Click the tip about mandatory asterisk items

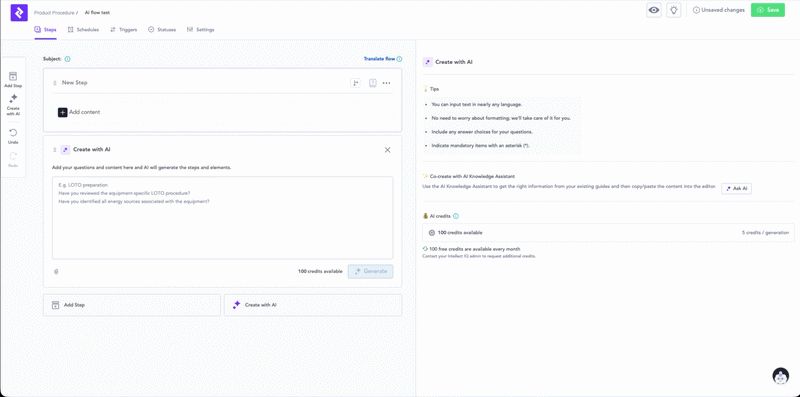point(480,146)
